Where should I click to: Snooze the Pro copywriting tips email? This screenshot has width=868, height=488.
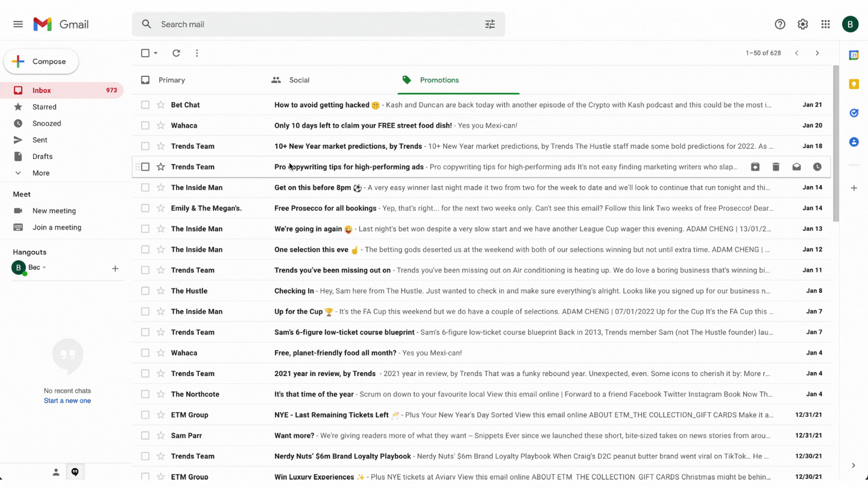pyautogui.click(x=817, y=167)
